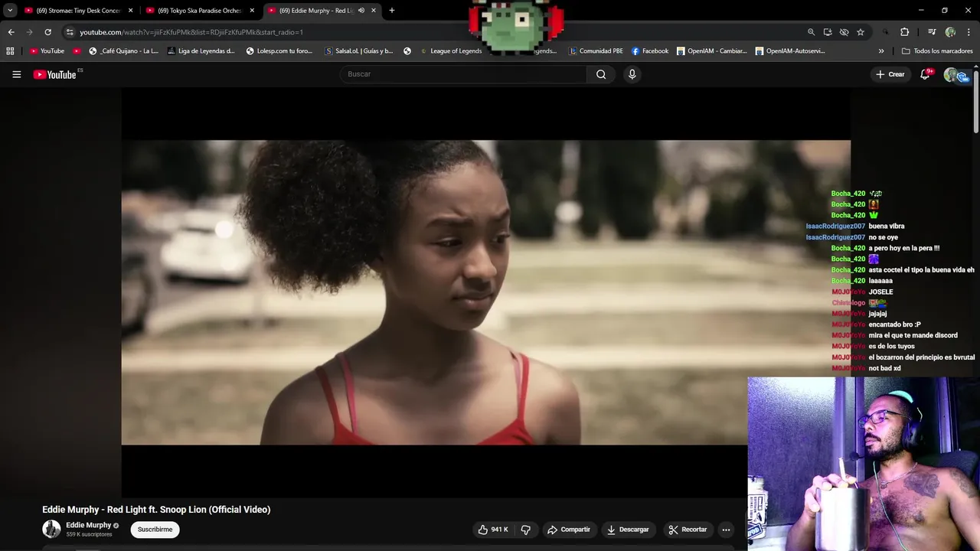980x551 pixels.
Task: Go forward with the browser forward arrow
Action: pos(29,32)
